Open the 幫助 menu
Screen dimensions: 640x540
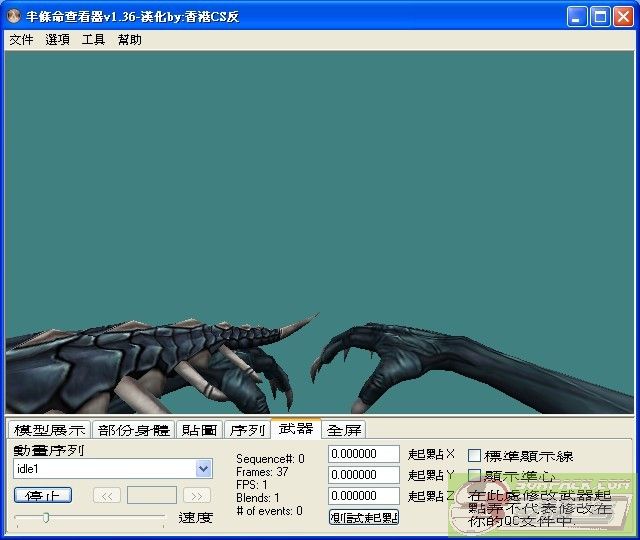tap(129, 40)
